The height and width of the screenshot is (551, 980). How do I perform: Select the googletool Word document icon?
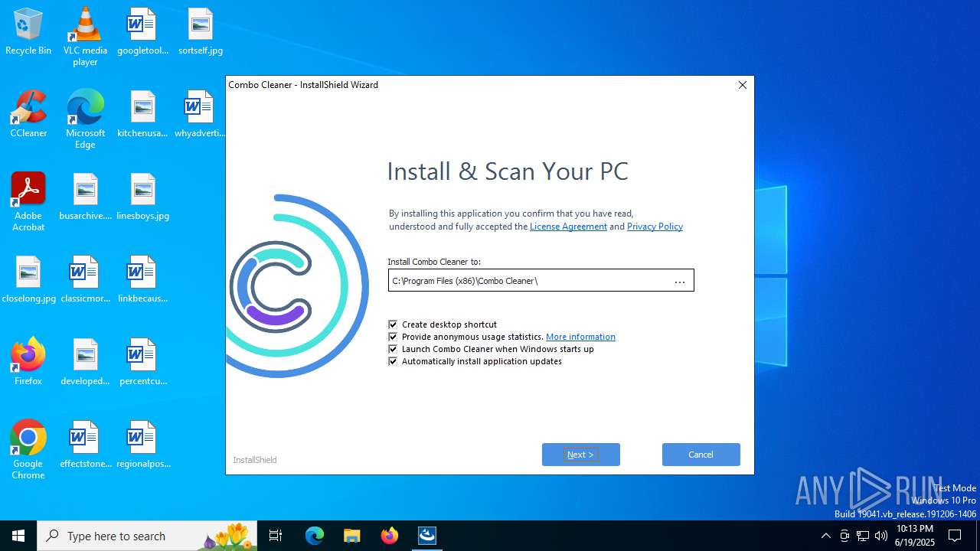[x=142, y=31]
